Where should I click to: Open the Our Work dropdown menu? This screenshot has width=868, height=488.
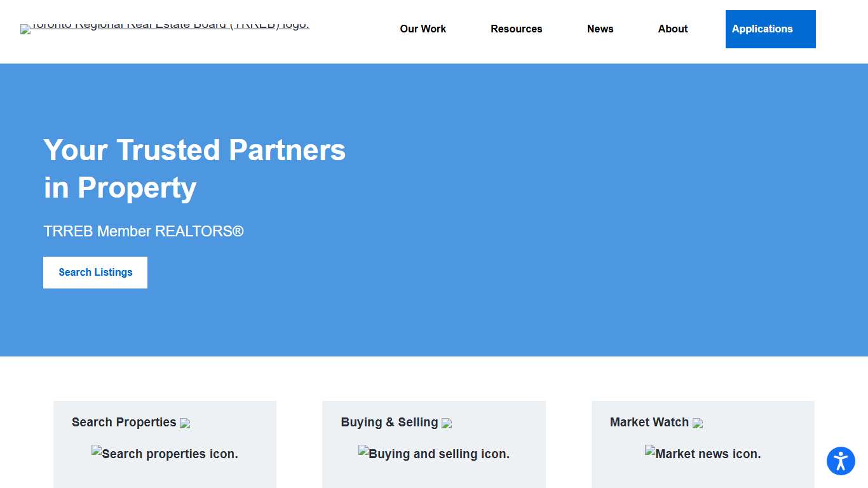point(423,29)
